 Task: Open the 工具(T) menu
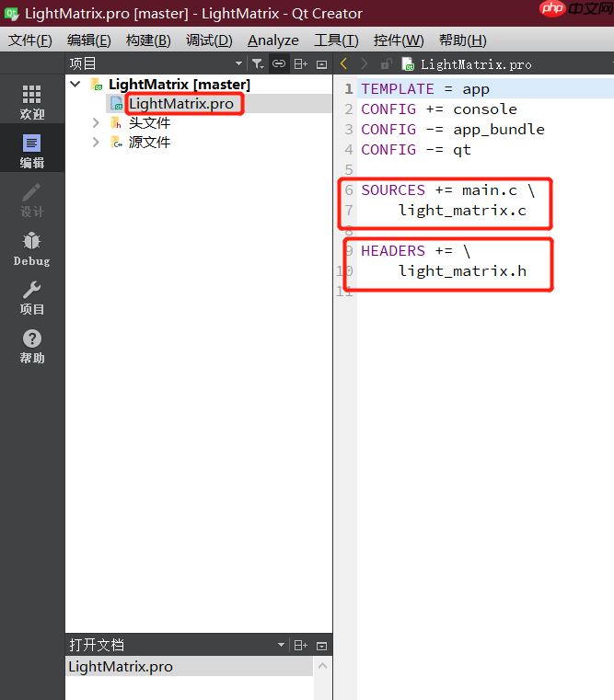(336, 40)
